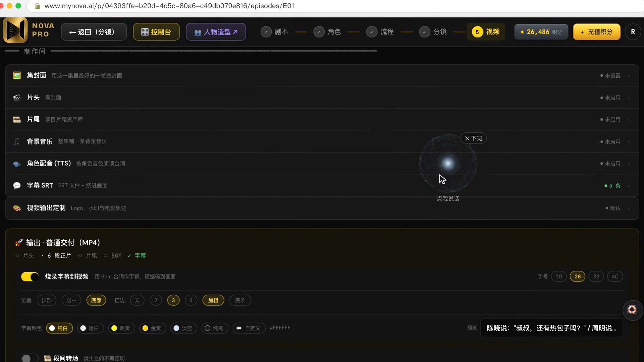The height and width of the screenshot is (362, 644).
Task: Click the NOVA PRO logo icon
Action: [x=15, y=30]
